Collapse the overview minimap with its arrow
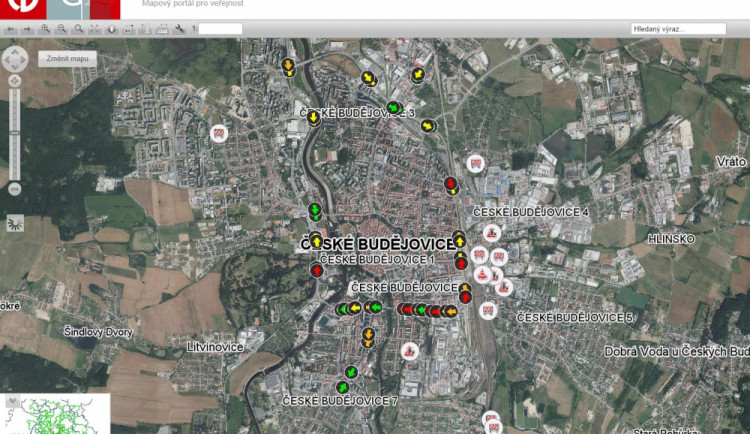The width and height of the screenshot is (750, 434). 12,401
